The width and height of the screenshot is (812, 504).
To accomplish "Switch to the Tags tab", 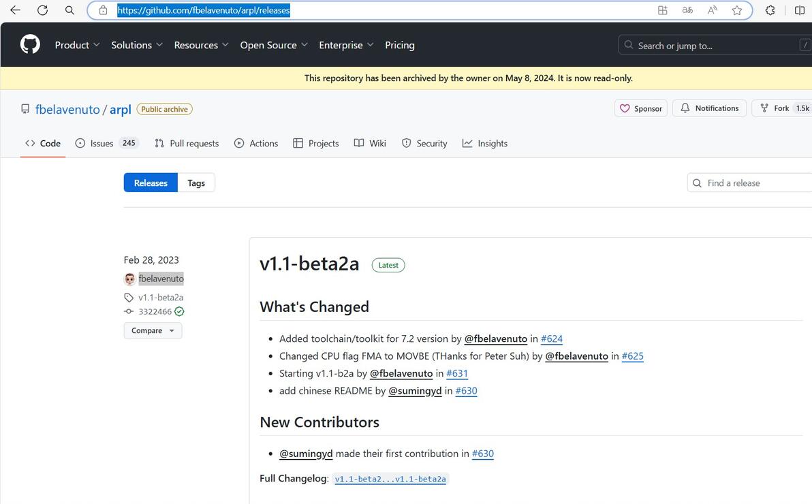I will click(x=196, y=183).
